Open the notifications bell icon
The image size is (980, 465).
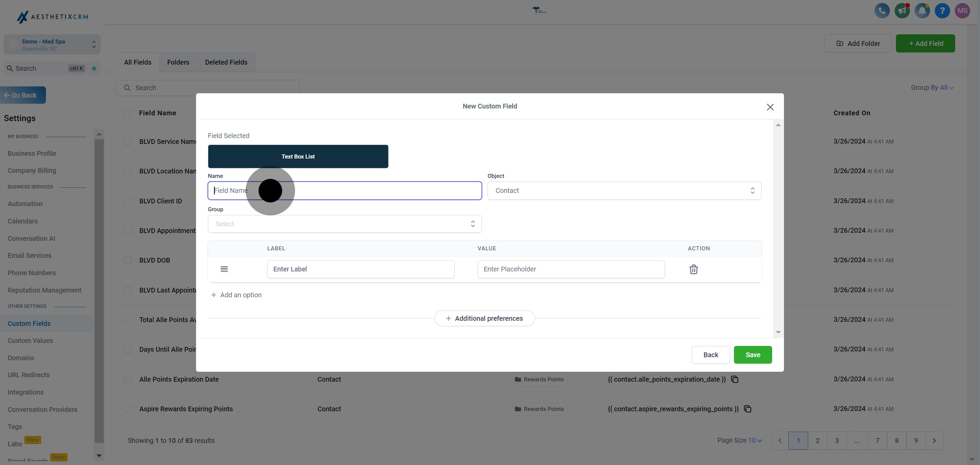pyautogui.click(x=922, y=11)
